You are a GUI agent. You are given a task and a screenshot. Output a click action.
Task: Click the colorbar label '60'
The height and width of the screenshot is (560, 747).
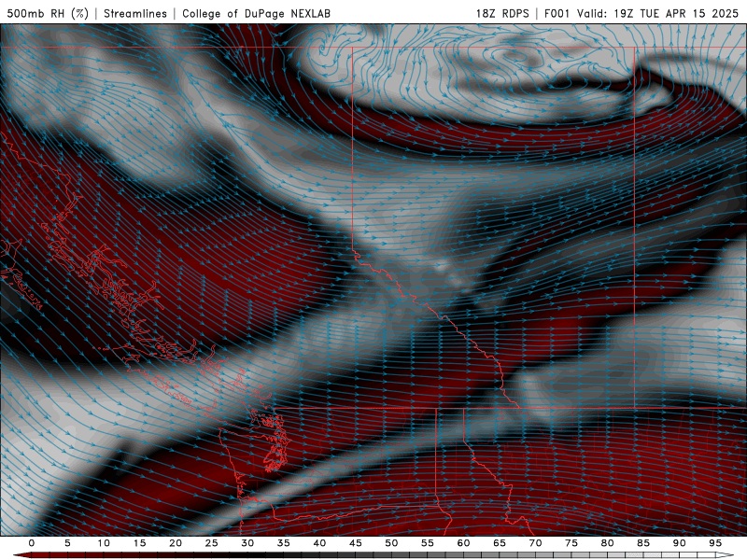coord(463,543)
